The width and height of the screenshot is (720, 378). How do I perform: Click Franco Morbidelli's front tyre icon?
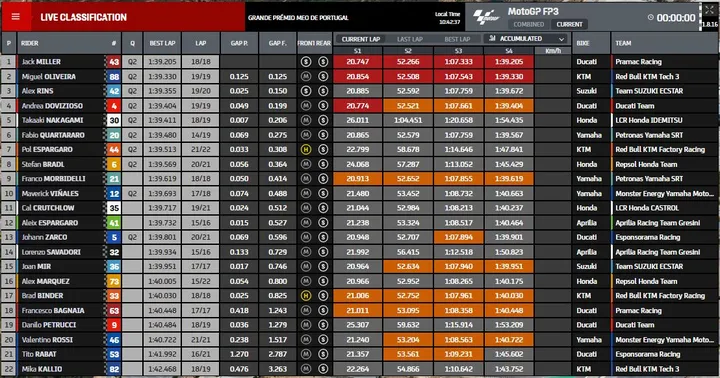306,179
